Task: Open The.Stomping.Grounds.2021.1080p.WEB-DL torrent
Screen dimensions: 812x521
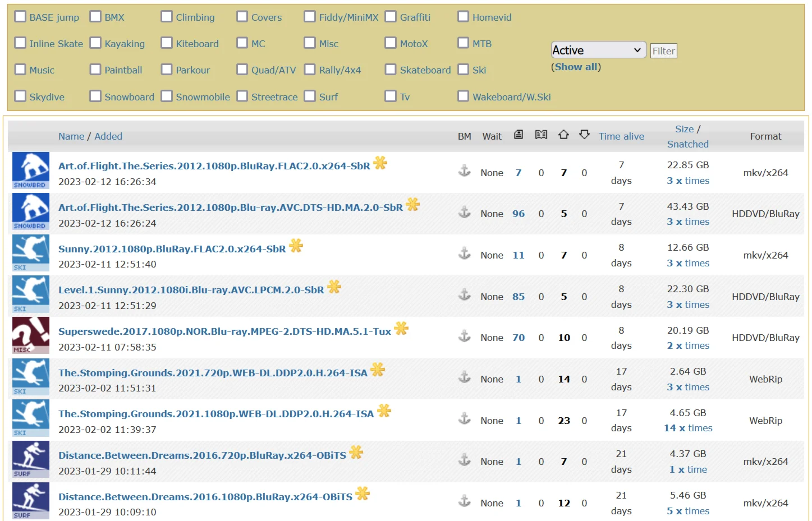Action: point(216,414)
